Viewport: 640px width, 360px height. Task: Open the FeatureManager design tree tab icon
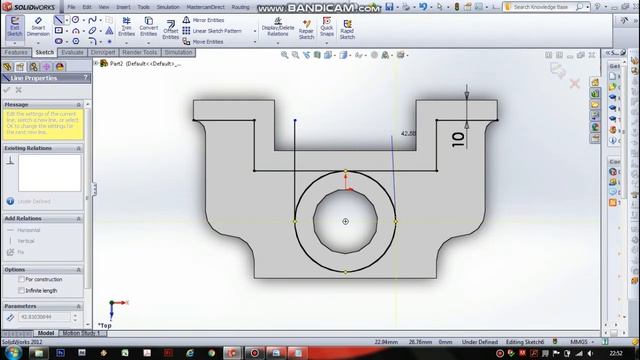(x=7, y=67)
